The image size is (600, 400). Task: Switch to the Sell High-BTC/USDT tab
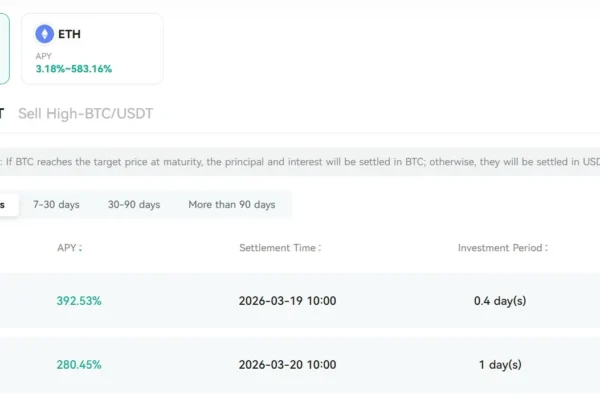(x=86, y=114)
